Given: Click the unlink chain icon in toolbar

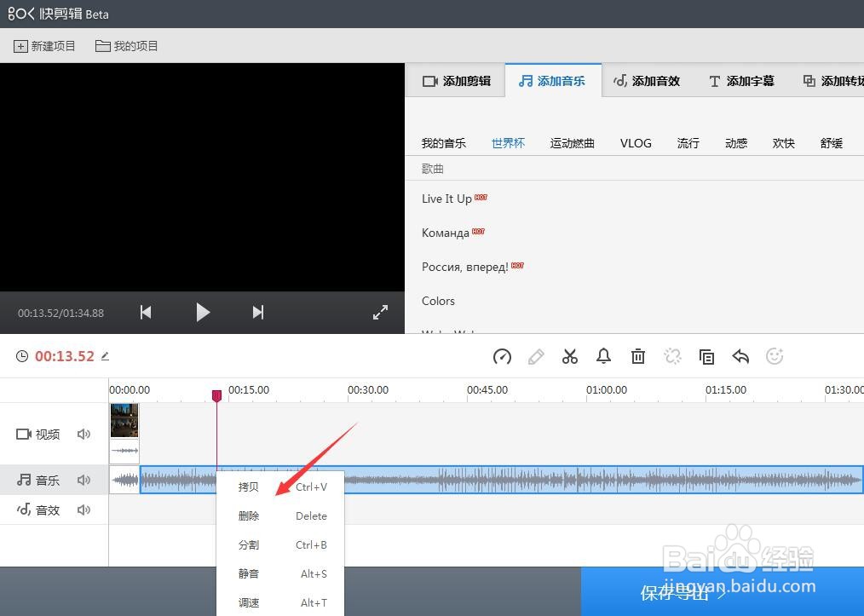Looking at the screenshot, I should click(x=672, y=356).
